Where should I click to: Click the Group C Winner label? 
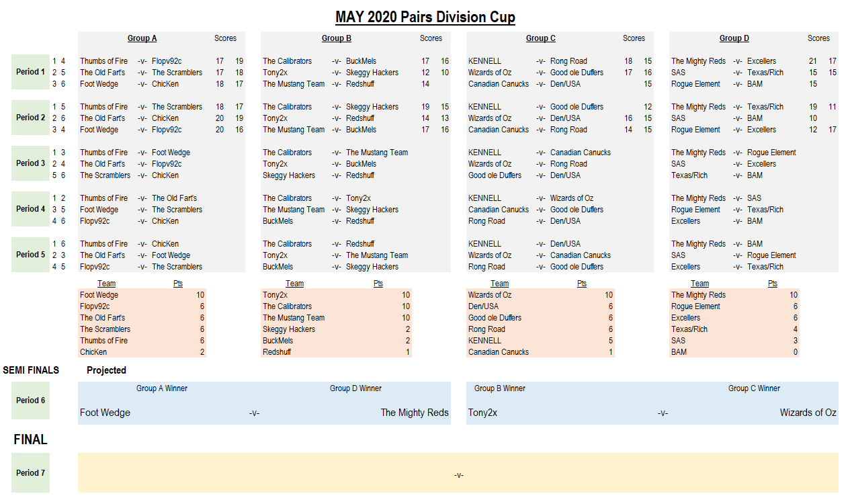click(754, 388)
